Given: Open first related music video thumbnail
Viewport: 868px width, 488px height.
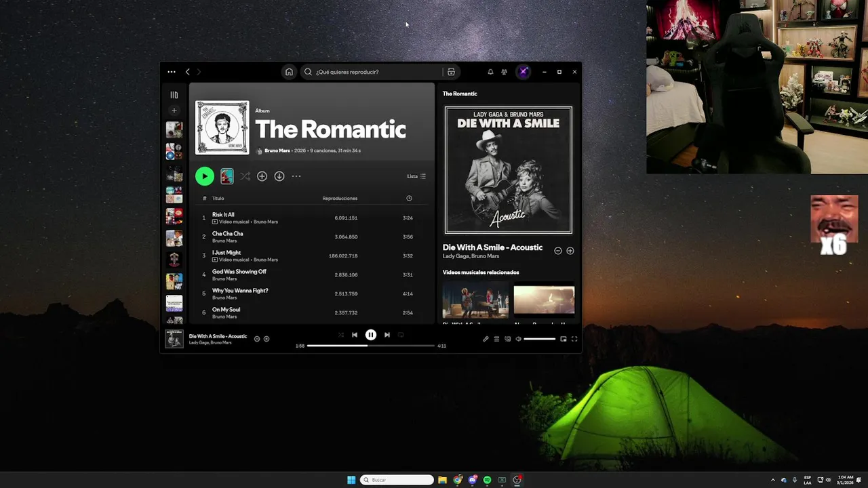Looking at the screenshot, I should coord(475,301).
